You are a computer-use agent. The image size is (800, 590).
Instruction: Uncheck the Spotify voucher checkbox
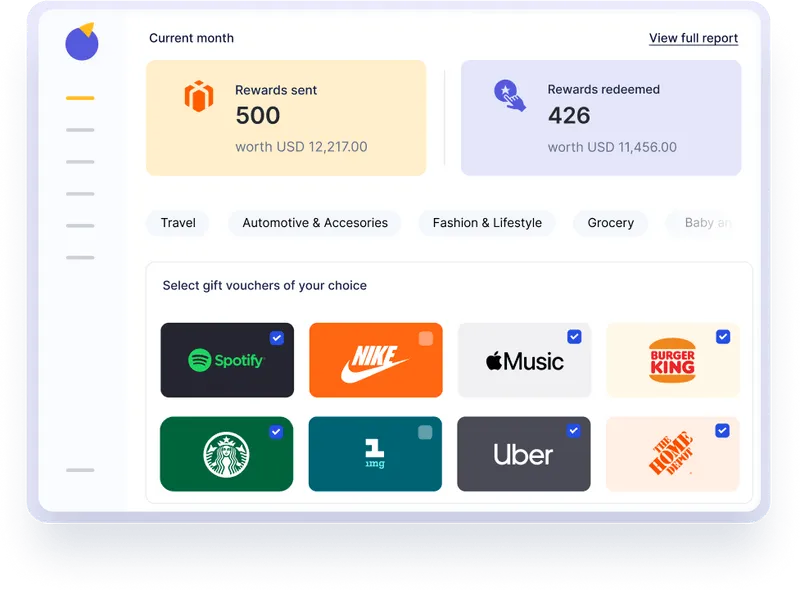coord(277,338)
